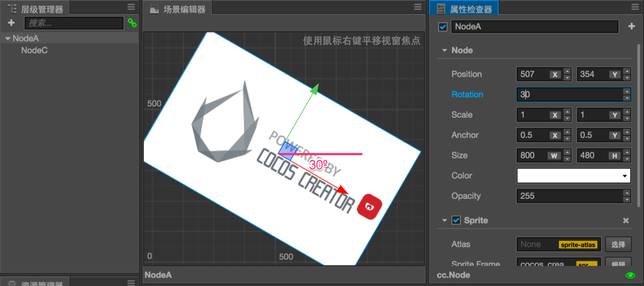This screenshot has width=644, height=286.
Task: Click the Position Y field showing 354
Action: [599, 74]
